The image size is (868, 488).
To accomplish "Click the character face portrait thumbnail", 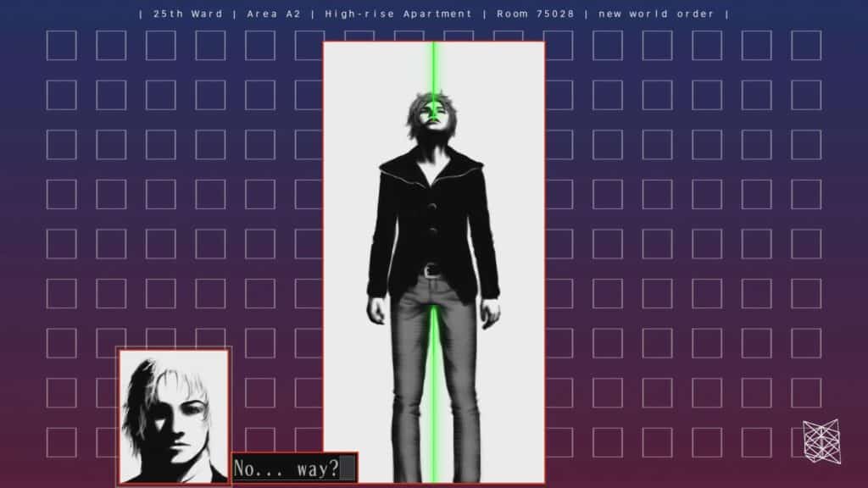I will coord(174,417).
